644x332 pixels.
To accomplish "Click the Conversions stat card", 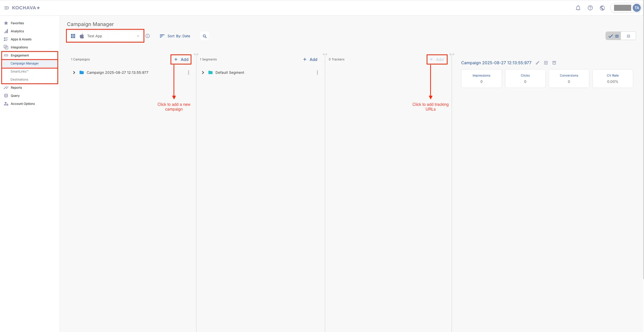I will [x=569, y=79].
